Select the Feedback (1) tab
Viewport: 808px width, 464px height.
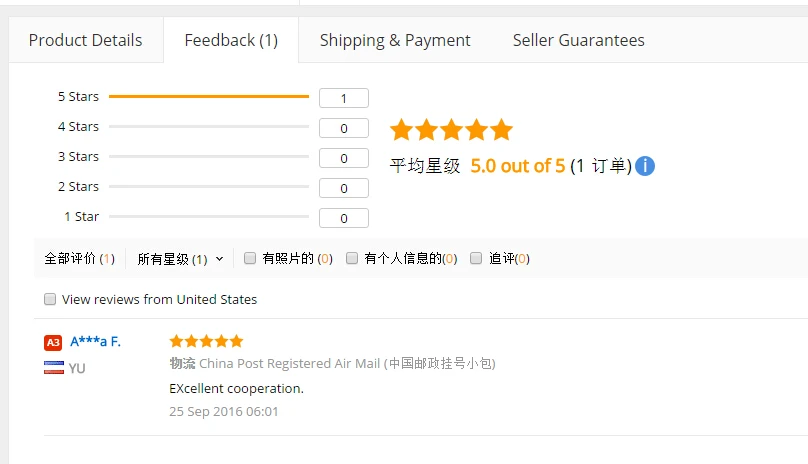click(x=231, y=41)
